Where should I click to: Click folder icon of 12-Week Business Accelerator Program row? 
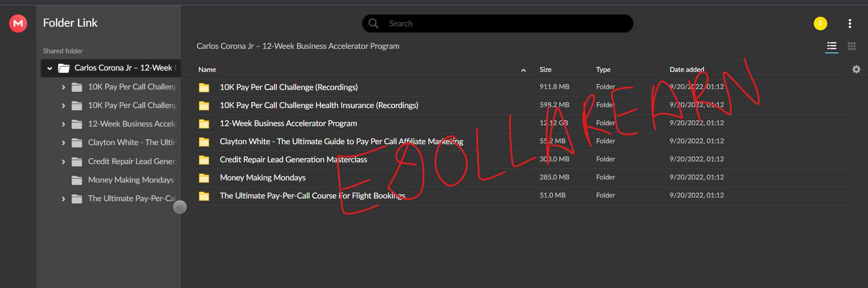coord(204,123)
